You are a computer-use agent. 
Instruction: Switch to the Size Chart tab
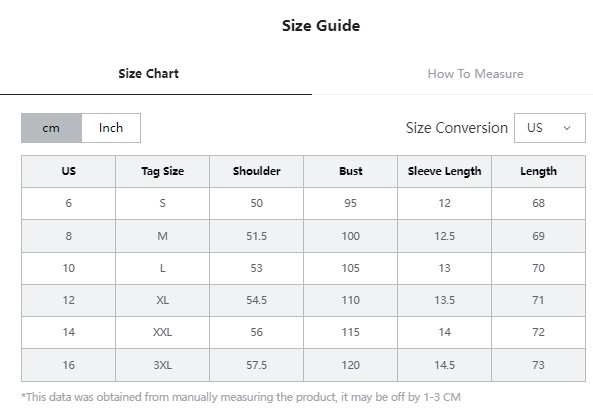(x=148, y=73)
